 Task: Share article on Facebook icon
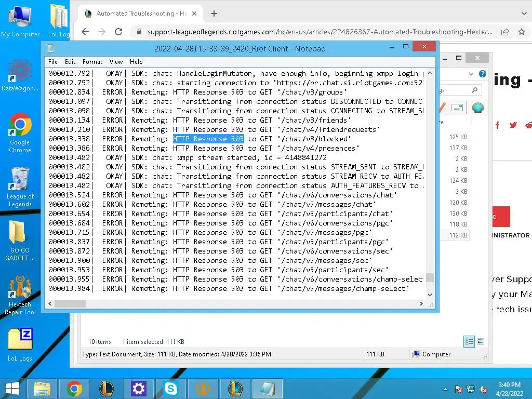tap(497, 125)
